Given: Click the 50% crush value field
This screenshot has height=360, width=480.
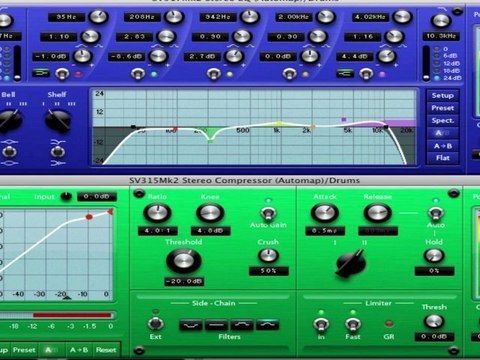Looking at the screenshot, I should point(269,271).
